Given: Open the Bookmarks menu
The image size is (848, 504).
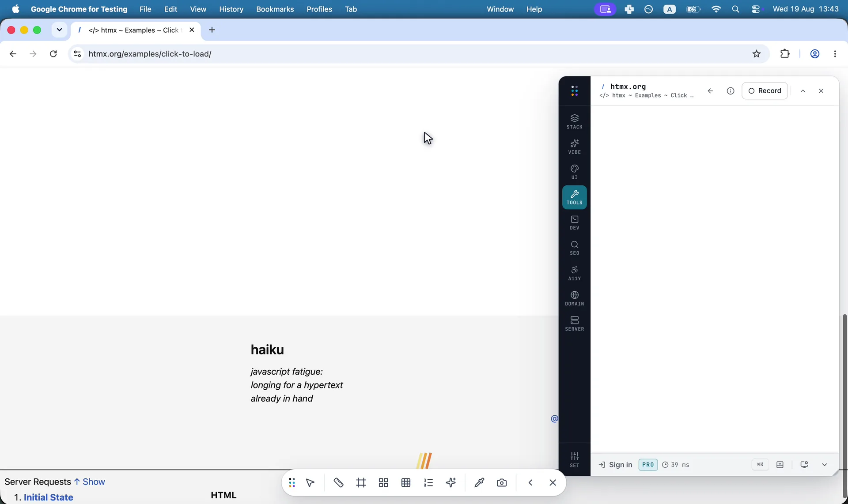Looking at the screenshot, I should tap(275, 9).
